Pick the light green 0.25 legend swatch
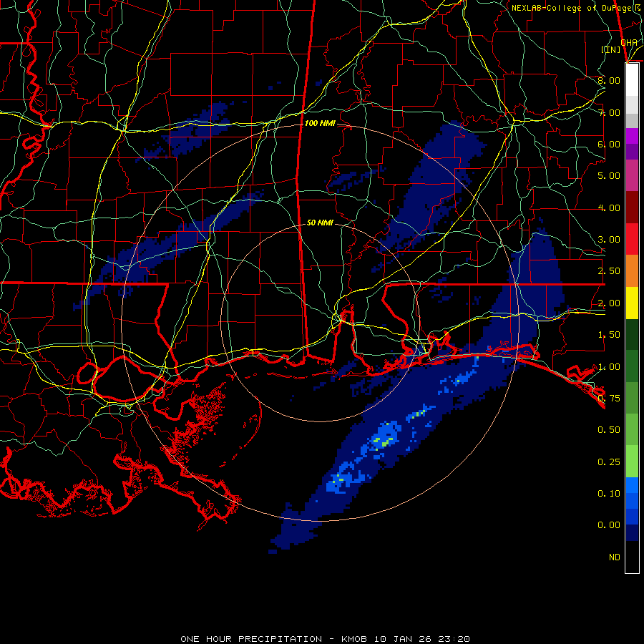Viewport: 644px width, 644px height. pos(632,462)
